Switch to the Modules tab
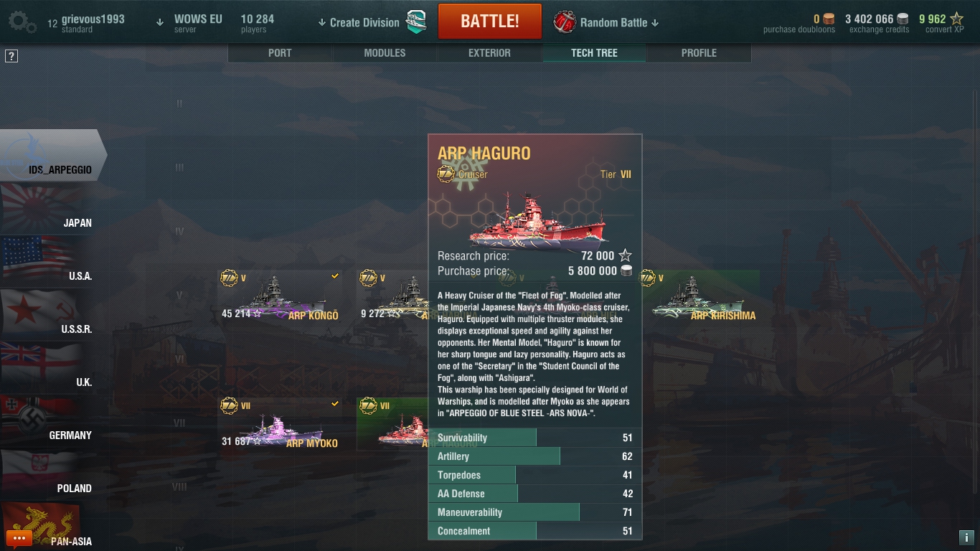Image resolution: width=980 pixels, height=551 pixels. pyautogui.click(x=385, y=53)
